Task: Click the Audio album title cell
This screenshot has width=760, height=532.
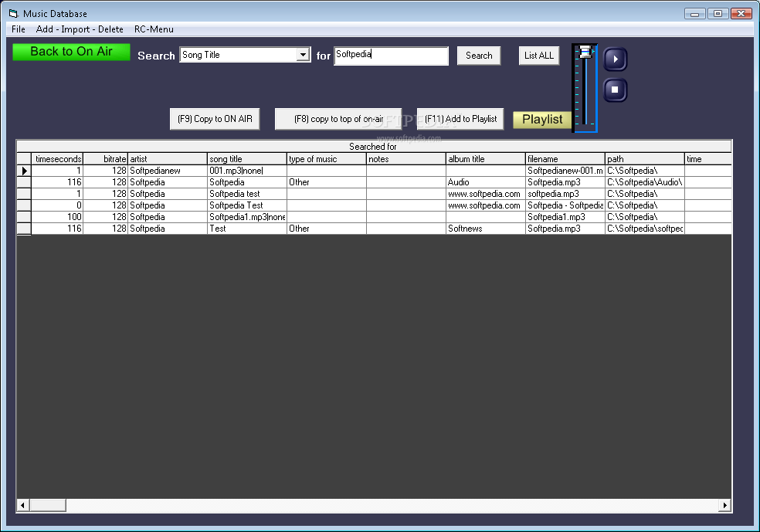Action: [486, 182]
